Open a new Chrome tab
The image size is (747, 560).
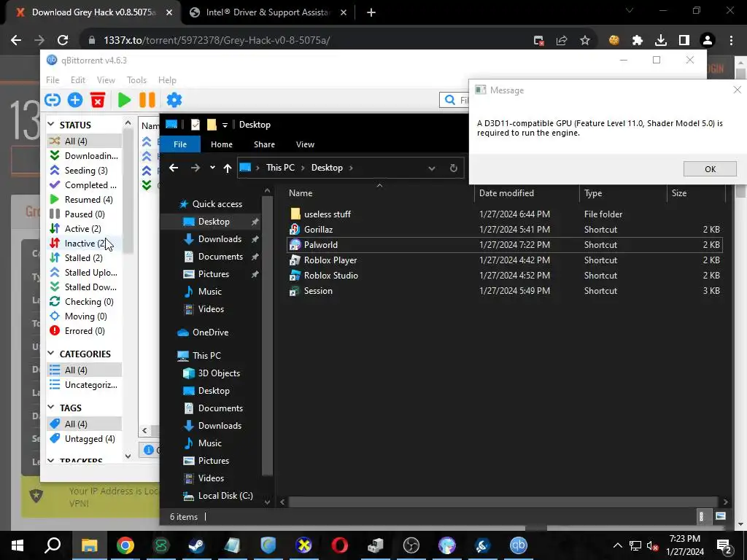point(371,12)
